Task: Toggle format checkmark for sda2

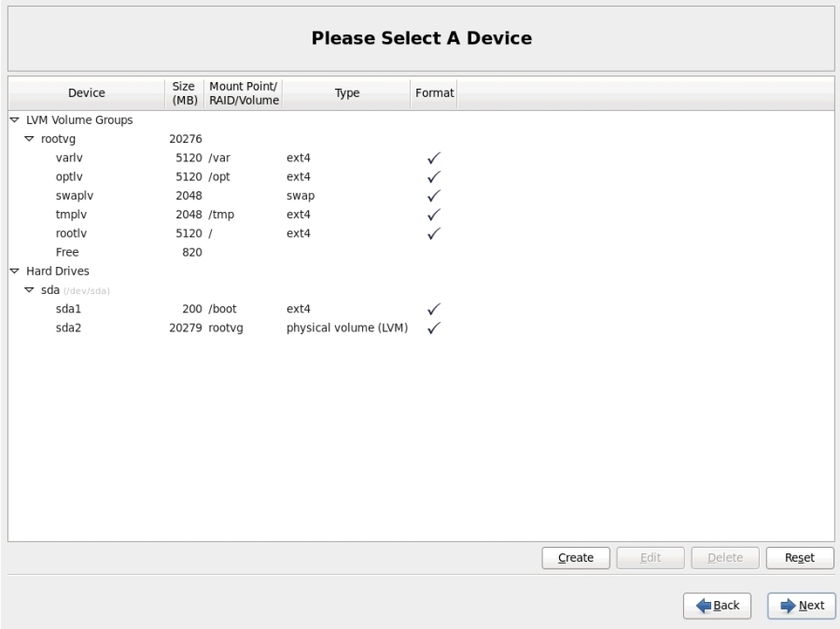Action: coord(434,328)
